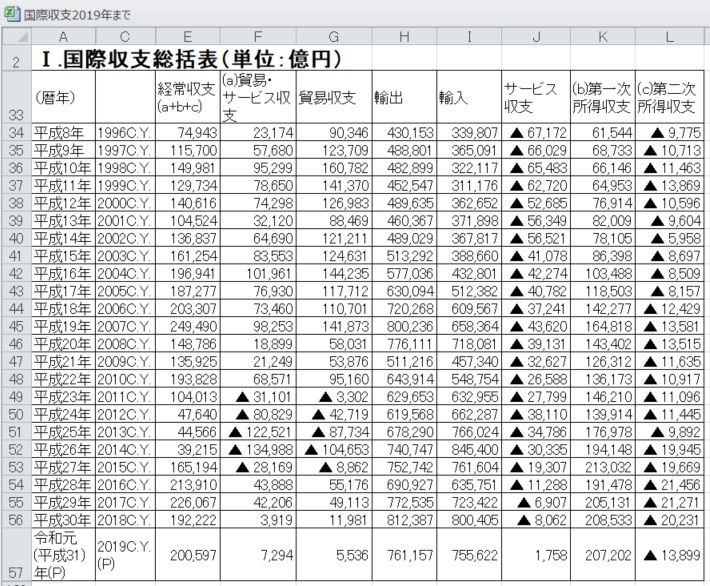Click cell value 101,961

[x=258, y=274]
